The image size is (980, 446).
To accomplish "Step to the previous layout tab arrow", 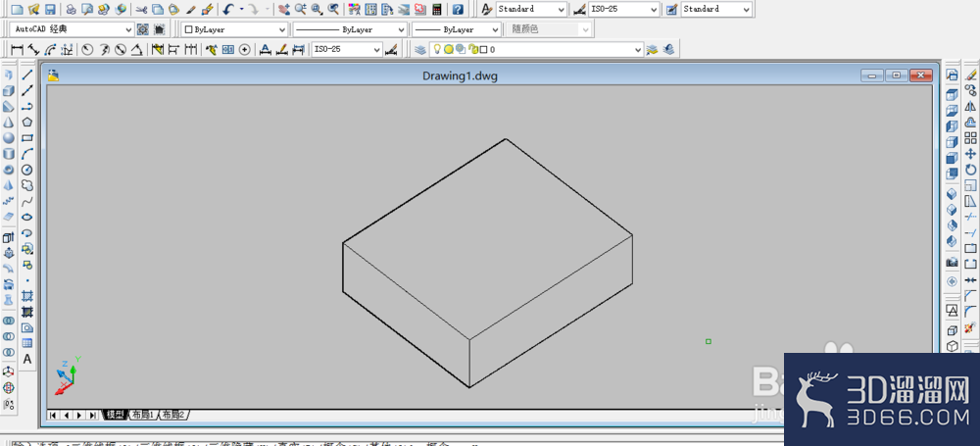I will (67, 415).
